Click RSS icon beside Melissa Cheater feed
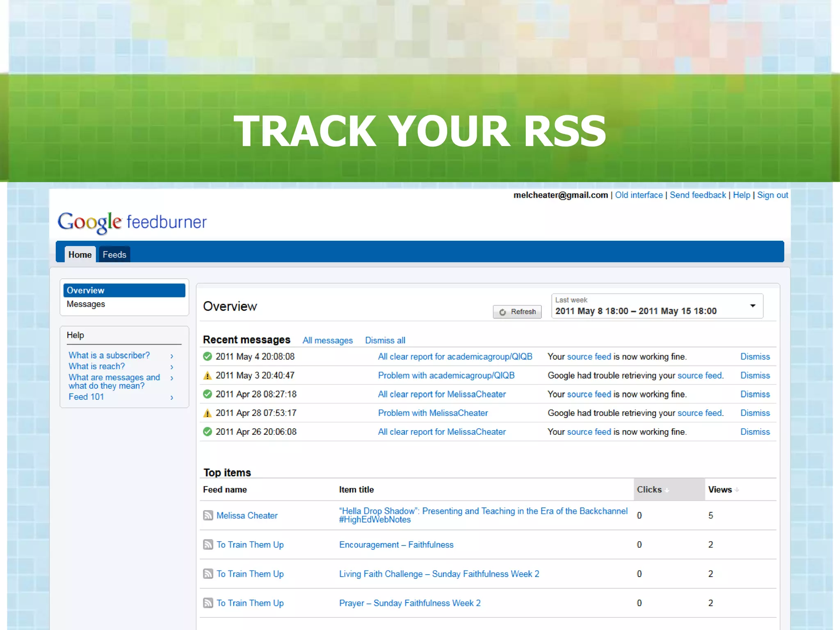840x630 pixels. (x=208, y=515)
